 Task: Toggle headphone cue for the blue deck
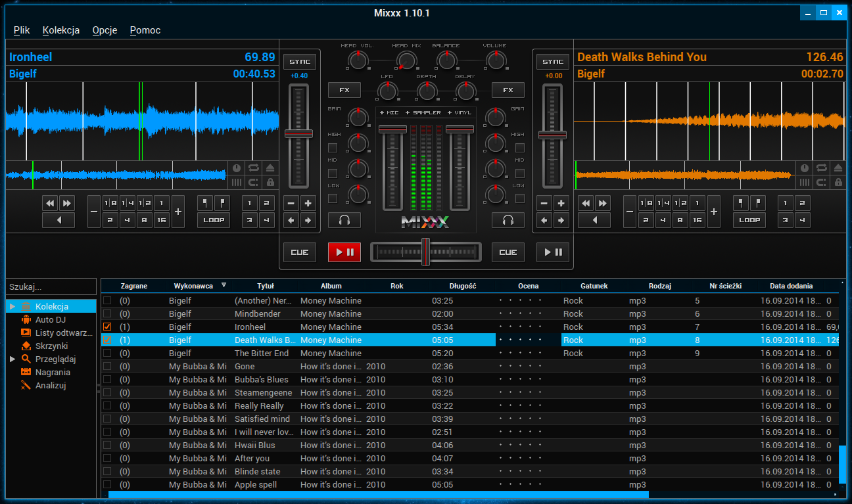(344, 220)
